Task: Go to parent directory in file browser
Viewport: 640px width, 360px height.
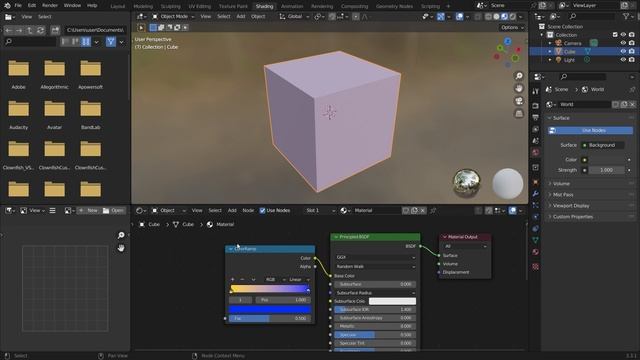Action: point(29,30)
